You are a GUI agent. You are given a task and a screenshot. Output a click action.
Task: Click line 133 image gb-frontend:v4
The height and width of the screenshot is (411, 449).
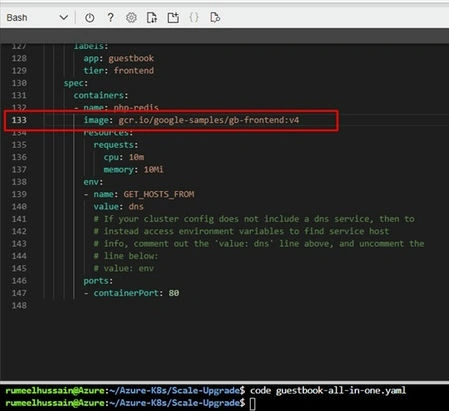point(191,120)
